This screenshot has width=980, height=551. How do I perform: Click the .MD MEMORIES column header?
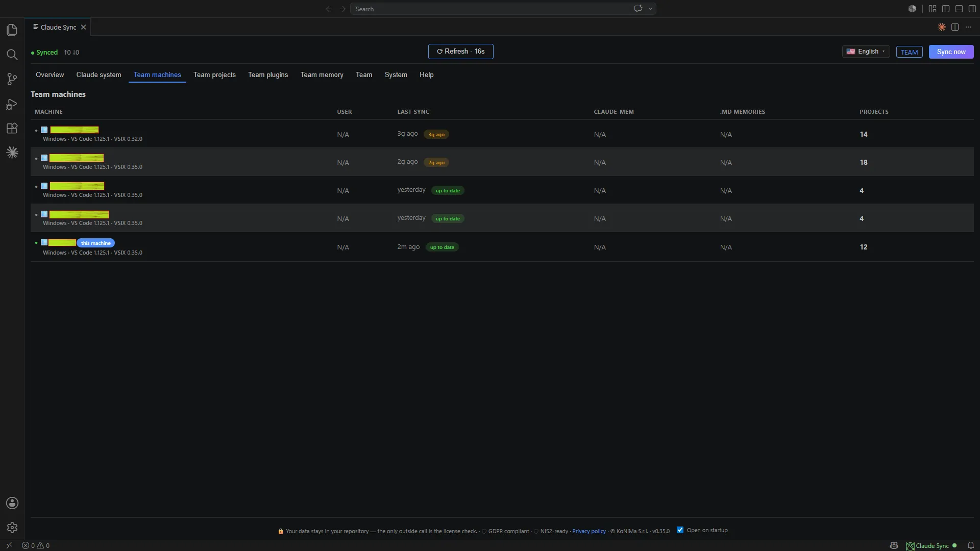tap(743, 112)
